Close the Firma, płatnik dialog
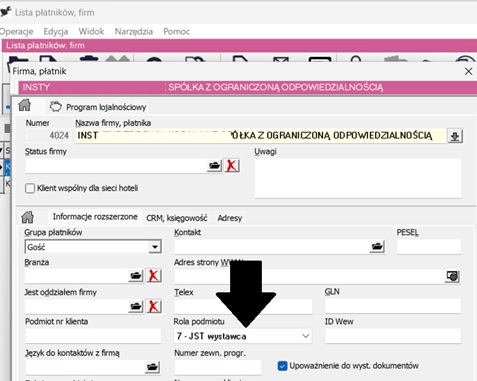This screenshot has height=381, width=477. pyautogui.click(x=468, y=71)
